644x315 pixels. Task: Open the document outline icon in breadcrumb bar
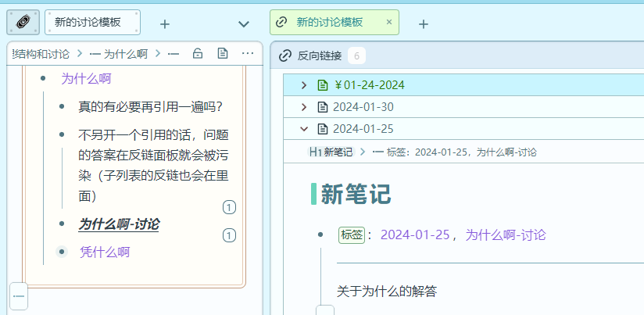coord(223,53)
